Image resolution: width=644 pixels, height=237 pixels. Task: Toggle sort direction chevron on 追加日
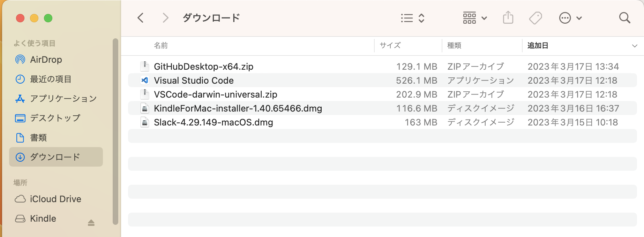coord(635,46)
